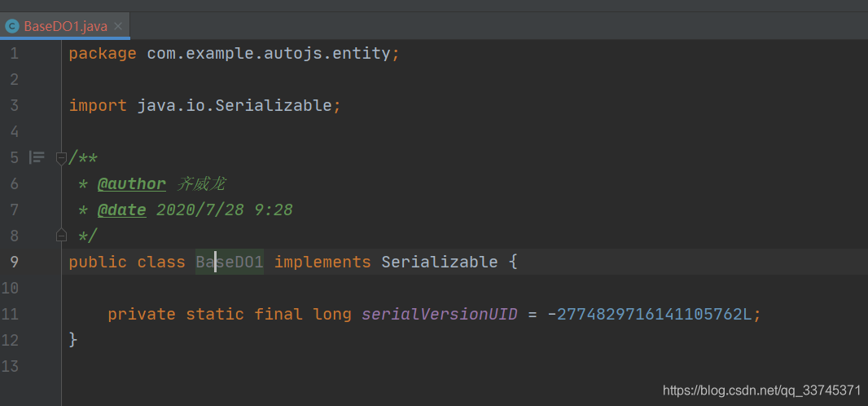Click 'com.example.autojs.entity' package name
Screen dimensions: 868x406
coord(269,54)
